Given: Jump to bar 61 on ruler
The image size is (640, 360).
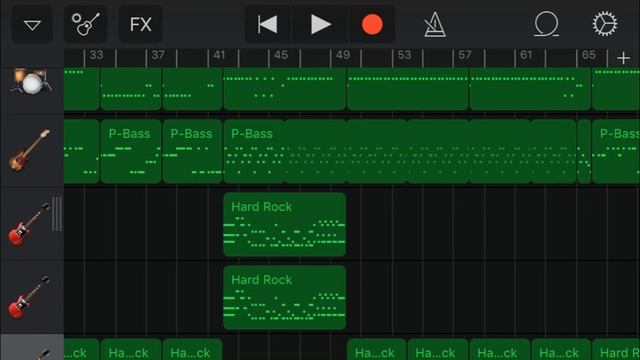Looking at the screenshot, I should click(526, 55).
